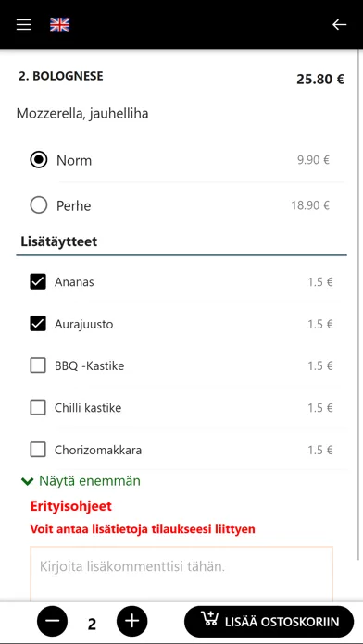Choose the Perhe size option

39,205
